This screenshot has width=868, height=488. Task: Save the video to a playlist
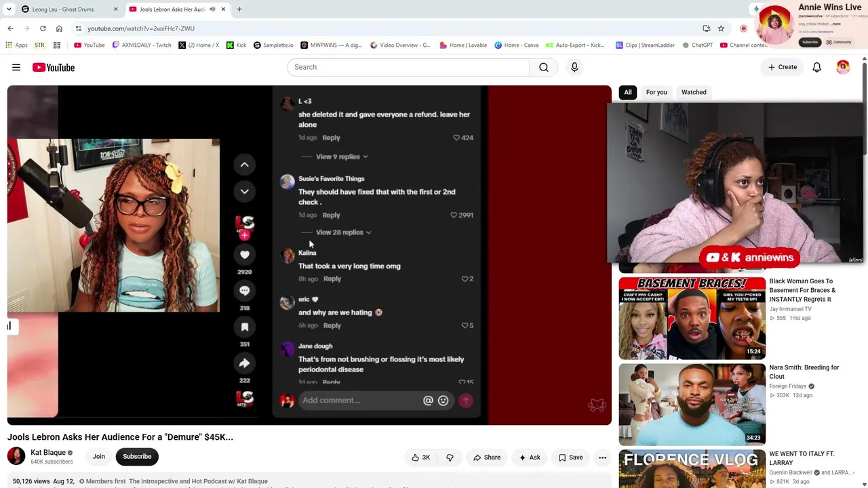click(x=570, y=457)
